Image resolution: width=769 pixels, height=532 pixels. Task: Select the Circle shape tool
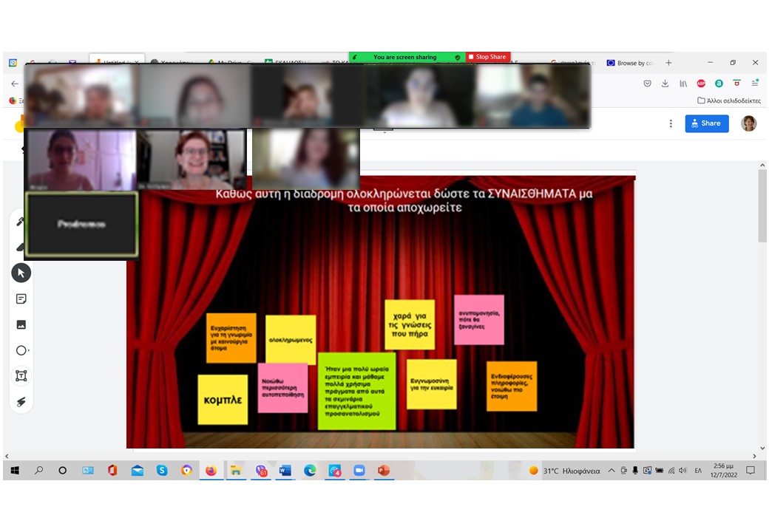coord(20,350)
